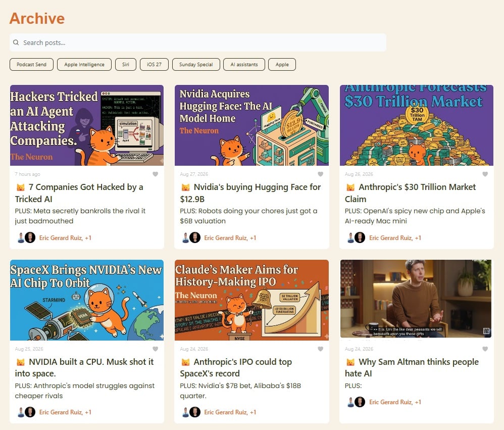Click author avatars on Hugging Face post

[191, 237]
